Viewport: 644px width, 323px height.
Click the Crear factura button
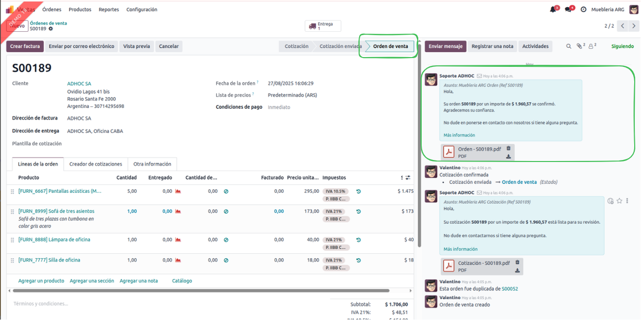pyautogui.click(x=25, y=46)
